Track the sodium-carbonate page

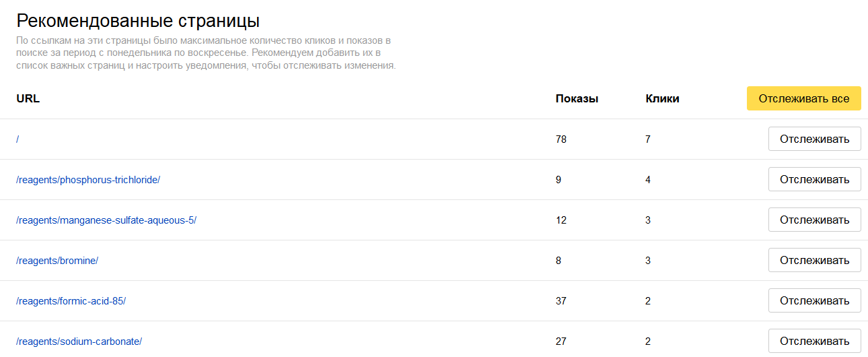point(814,342)
